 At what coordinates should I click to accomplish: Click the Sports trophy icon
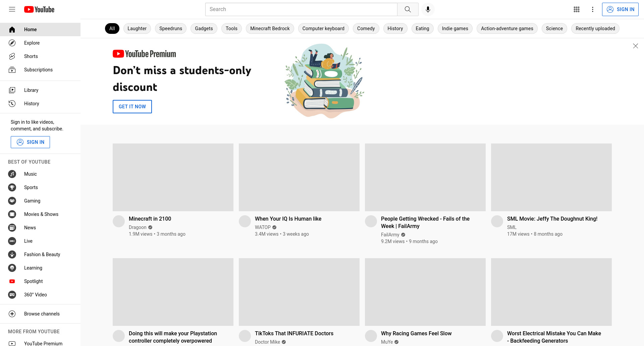pyautogui.click(x=12, y=187)
